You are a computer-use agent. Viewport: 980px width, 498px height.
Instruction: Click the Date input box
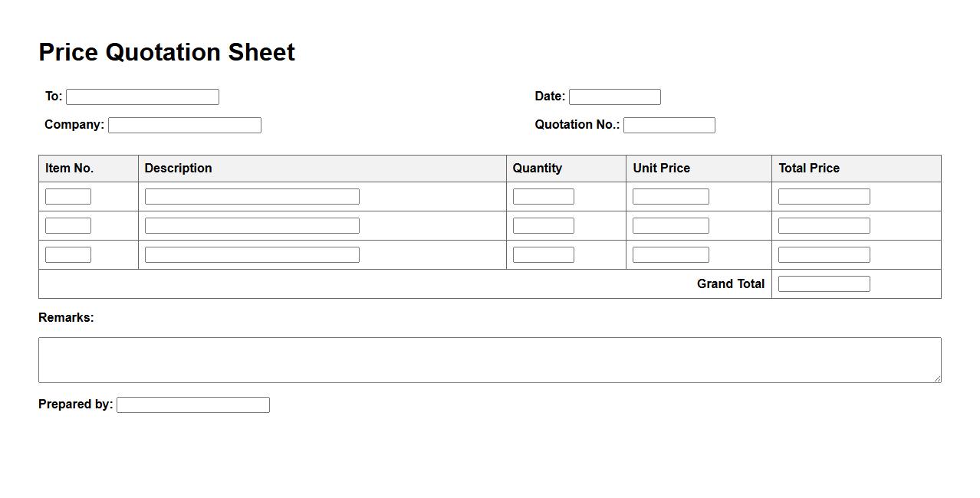coord(614,97)
